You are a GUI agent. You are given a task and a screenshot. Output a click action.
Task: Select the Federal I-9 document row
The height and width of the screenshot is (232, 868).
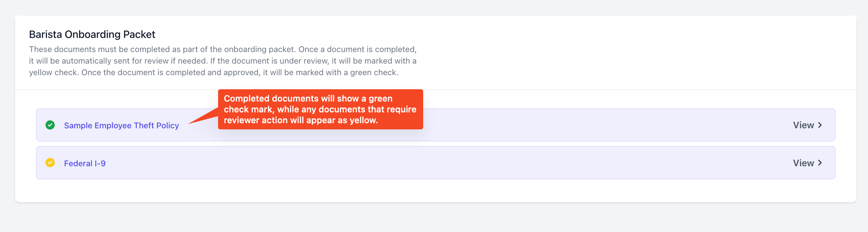tap(435, 163)
